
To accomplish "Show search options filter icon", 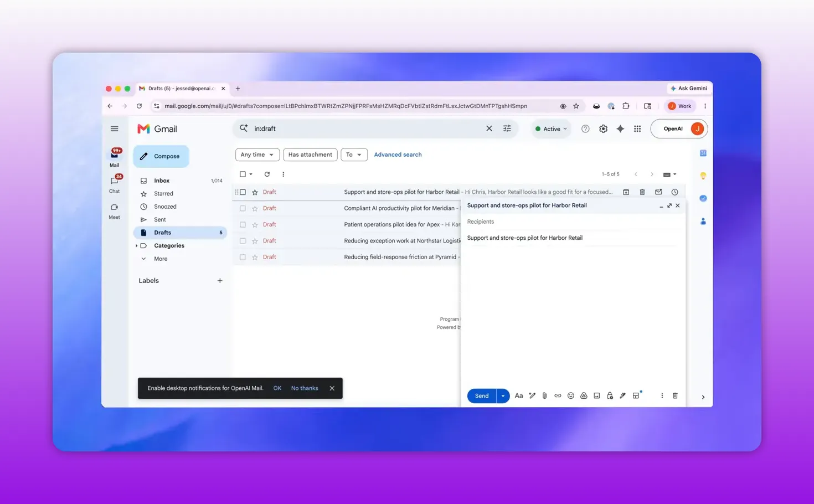I will pos(507,128).
